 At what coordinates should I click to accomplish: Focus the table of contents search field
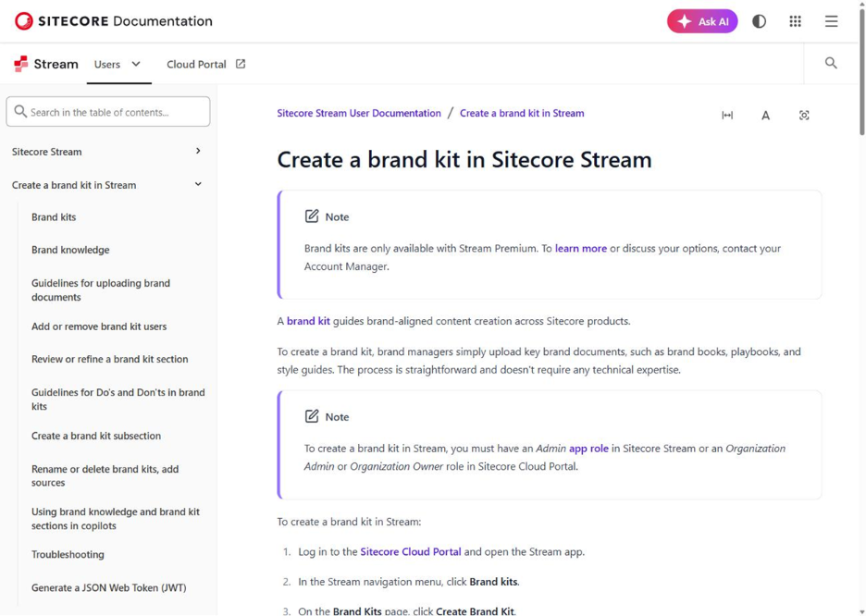coord(108,112)
